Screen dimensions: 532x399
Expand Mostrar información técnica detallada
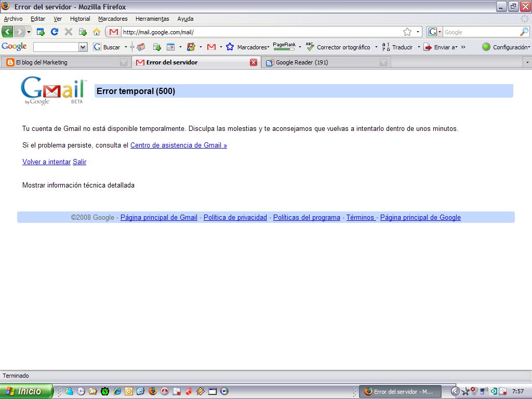tap(78, 185)
